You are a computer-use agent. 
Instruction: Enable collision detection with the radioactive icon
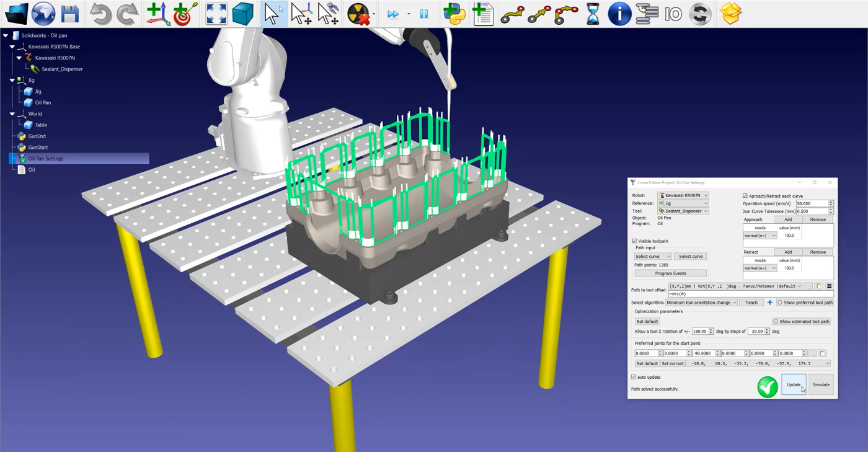[x=358, y=13]
